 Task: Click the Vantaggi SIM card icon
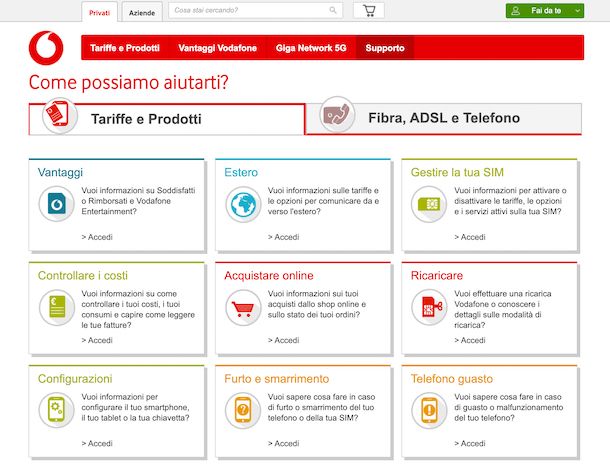[56, 204]
